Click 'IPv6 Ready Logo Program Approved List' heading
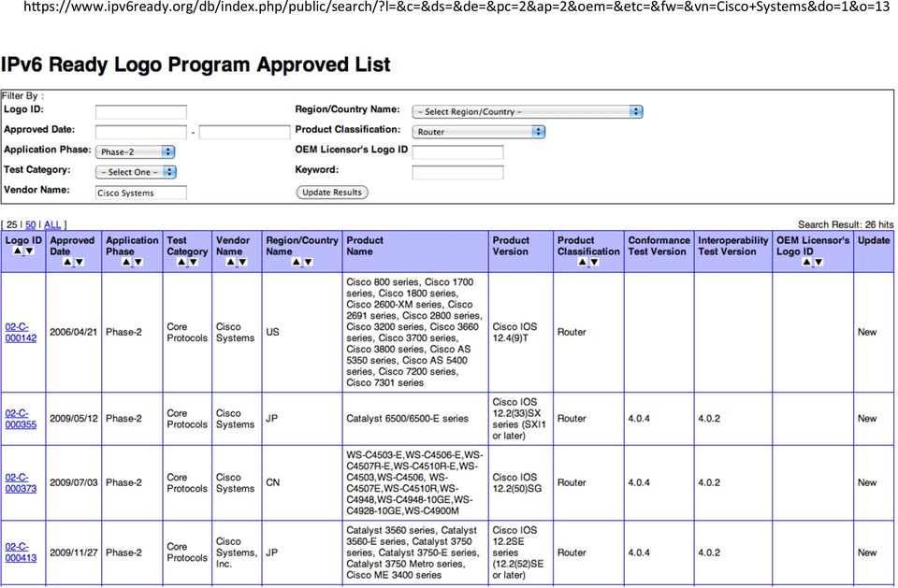Viewport: 898px width, 588px height. pos(196,65)
